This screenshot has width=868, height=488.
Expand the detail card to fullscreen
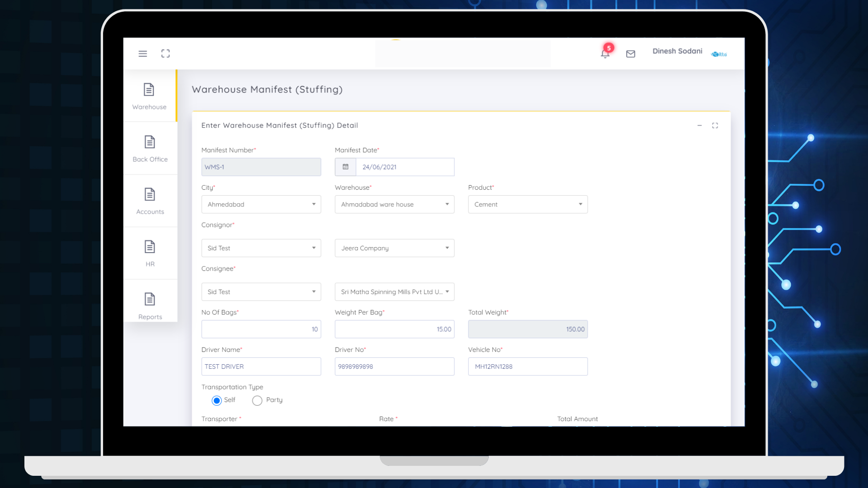coord(715,126)
